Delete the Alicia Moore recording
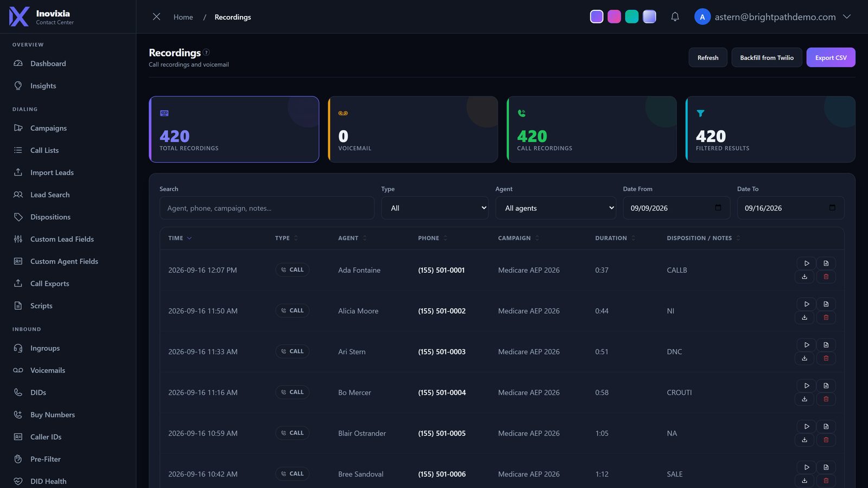 [826, 317]
